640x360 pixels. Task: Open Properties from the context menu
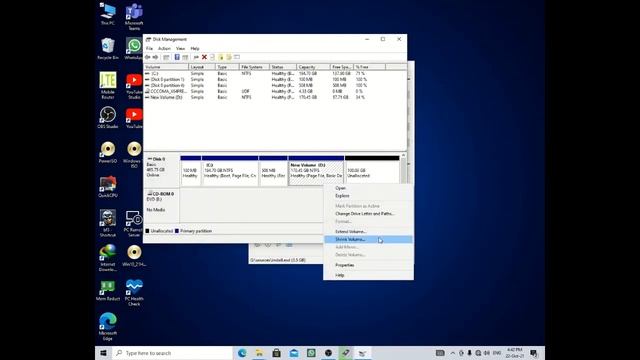pyautogui.click(x=368, y=265)
